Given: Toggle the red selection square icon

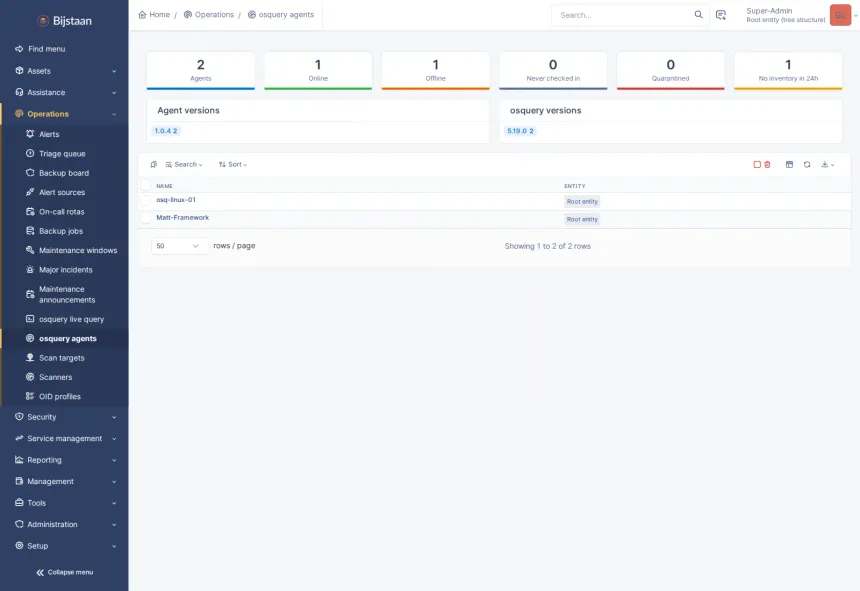Looking at the screenshot, I should click(757, 164).
